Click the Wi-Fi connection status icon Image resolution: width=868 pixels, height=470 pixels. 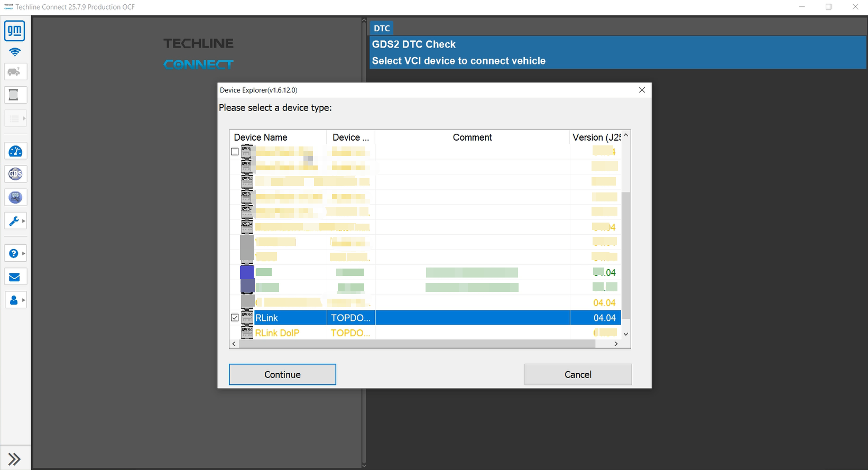pos(15,52)
